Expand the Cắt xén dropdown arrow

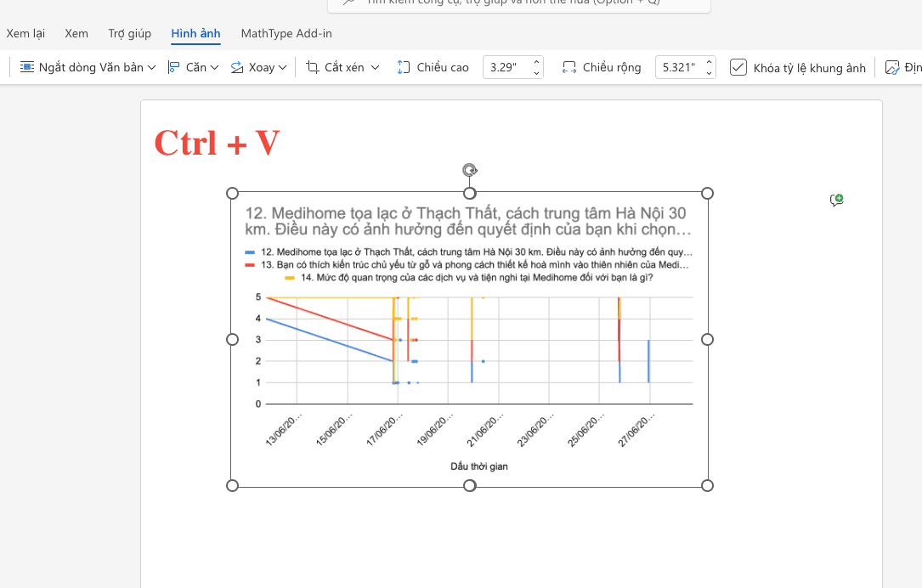(x=375, y=68)
